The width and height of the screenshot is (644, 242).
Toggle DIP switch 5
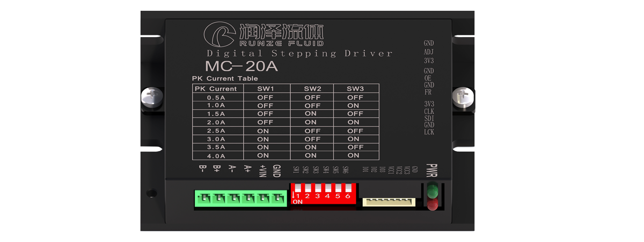338,188
